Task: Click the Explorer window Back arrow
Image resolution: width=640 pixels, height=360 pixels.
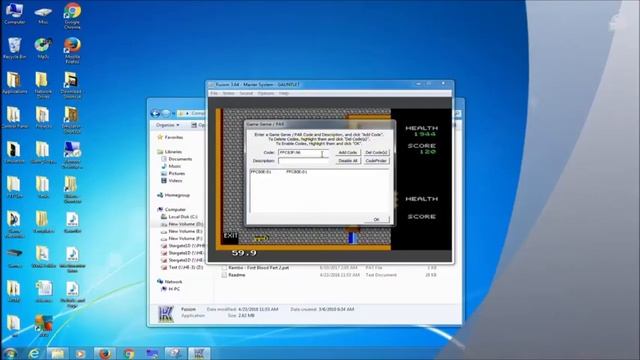Action: pos(155,113)
